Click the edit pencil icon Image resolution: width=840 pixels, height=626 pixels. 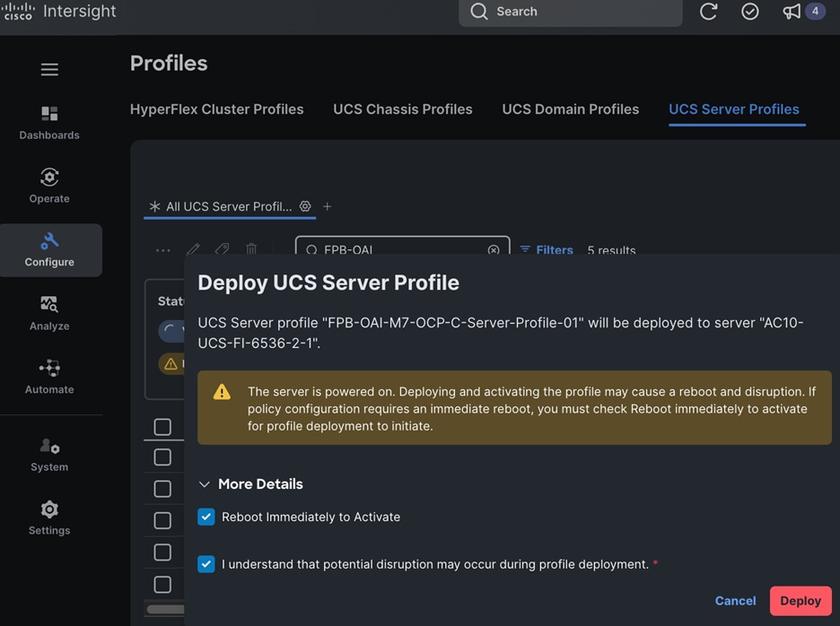click(193, 249)
